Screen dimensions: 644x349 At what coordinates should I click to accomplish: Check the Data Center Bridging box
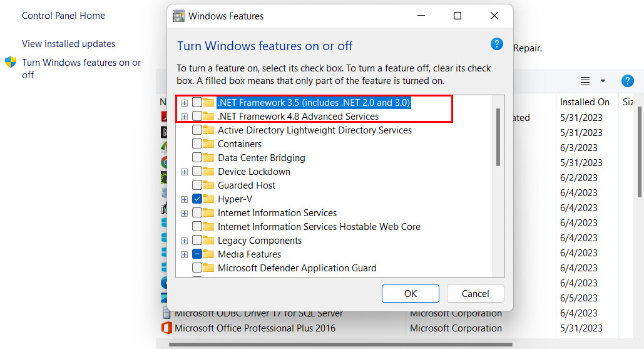197,157
